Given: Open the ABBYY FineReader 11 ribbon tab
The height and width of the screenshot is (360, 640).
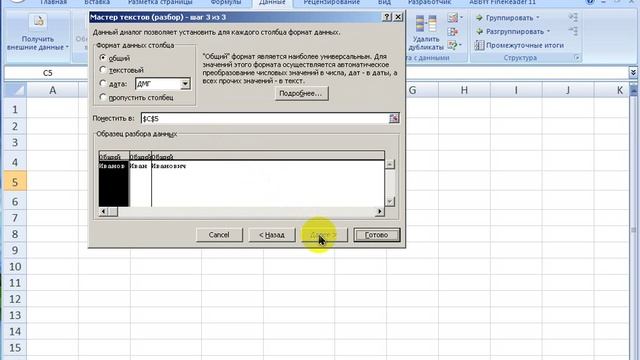Looking at the screenshot, I should (502, 2).
